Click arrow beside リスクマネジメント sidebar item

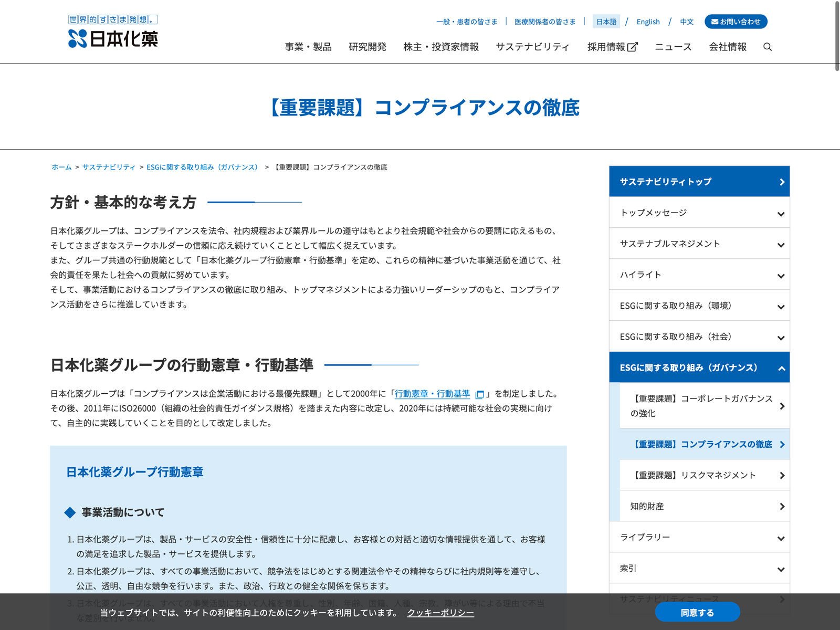point(782,476)
